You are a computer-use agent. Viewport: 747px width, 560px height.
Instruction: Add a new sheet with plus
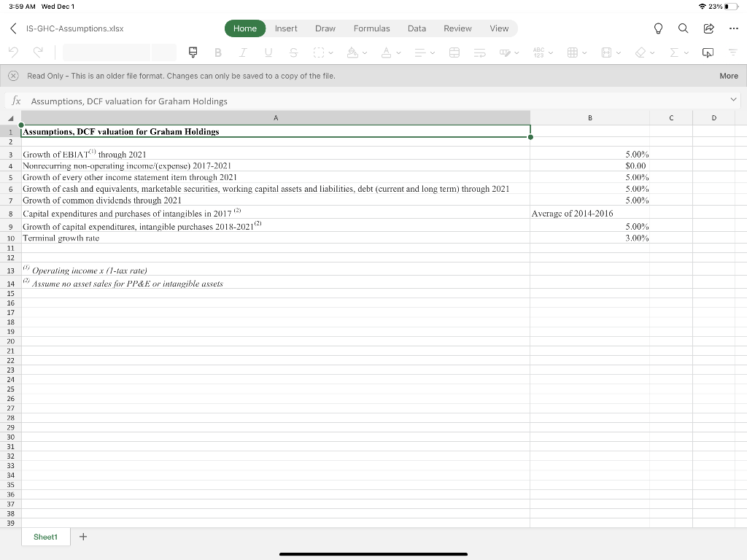83,537
